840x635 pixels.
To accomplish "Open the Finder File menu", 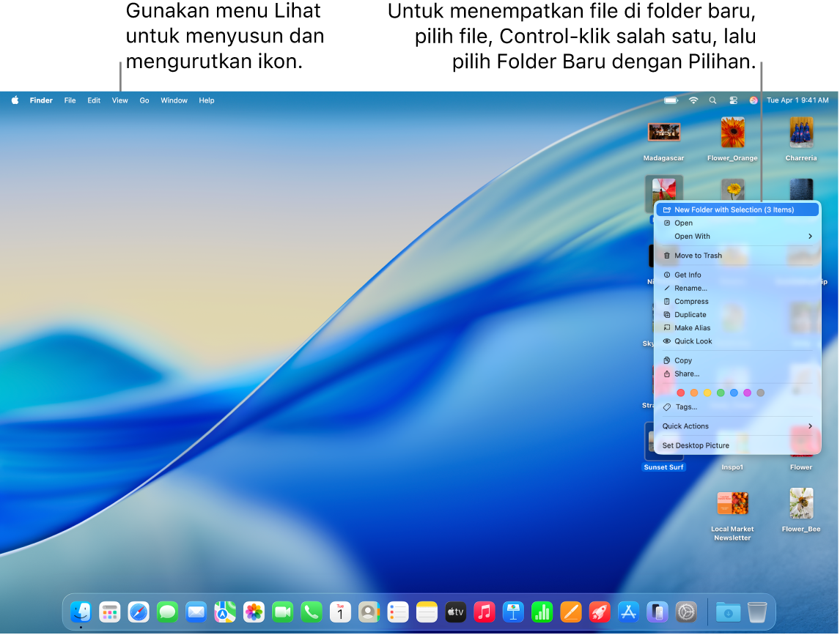I will tap(70, 100).
